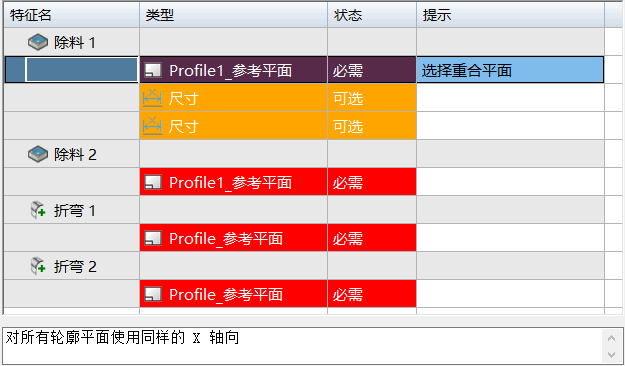
Task: Click the 除料 2 cutout feature icon
Action: tap(38, 154)
